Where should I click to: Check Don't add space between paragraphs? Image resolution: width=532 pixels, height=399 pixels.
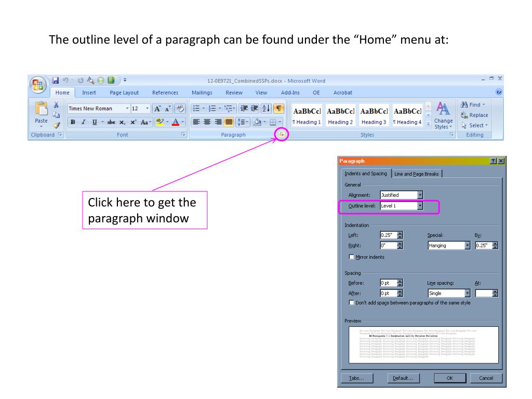tap(352, 302)
